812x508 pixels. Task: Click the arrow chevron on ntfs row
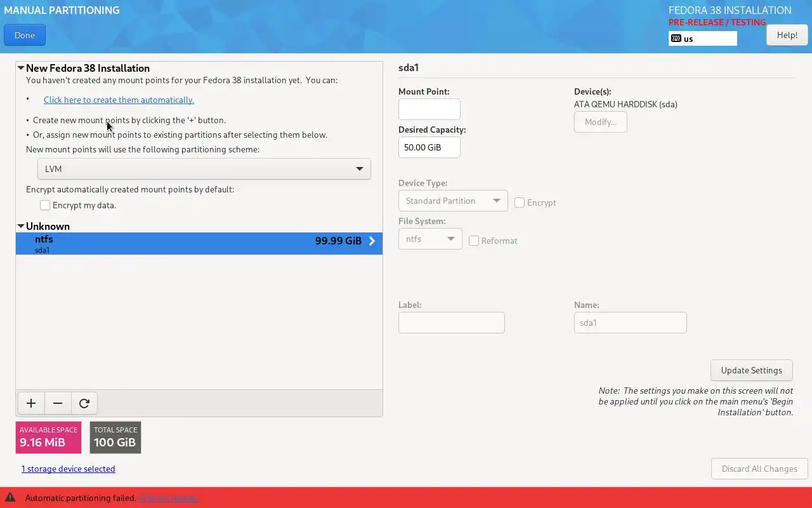click(372, 241)
